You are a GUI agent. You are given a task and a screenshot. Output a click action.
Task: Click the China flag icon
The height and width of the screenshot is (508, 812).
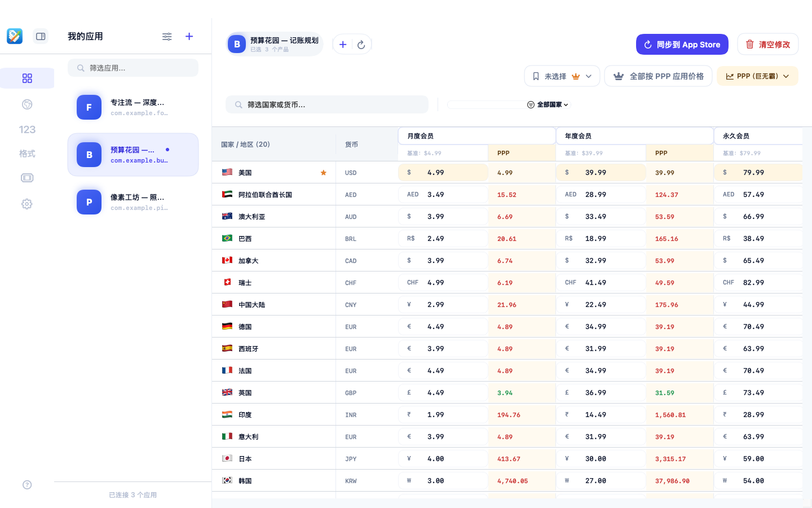(227, 304)
